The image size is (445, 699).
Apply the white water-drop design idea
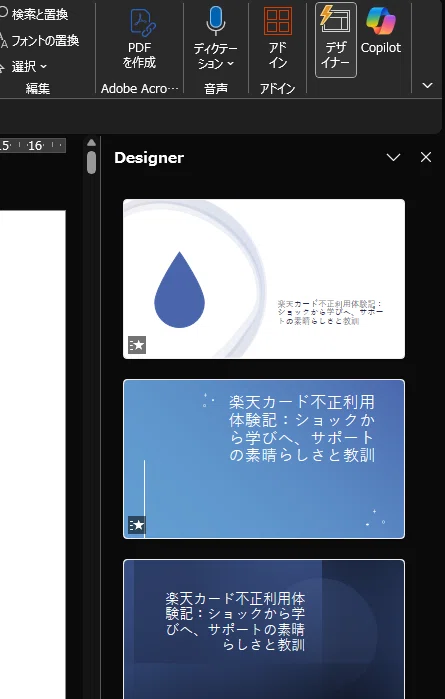tap(264, 279)
